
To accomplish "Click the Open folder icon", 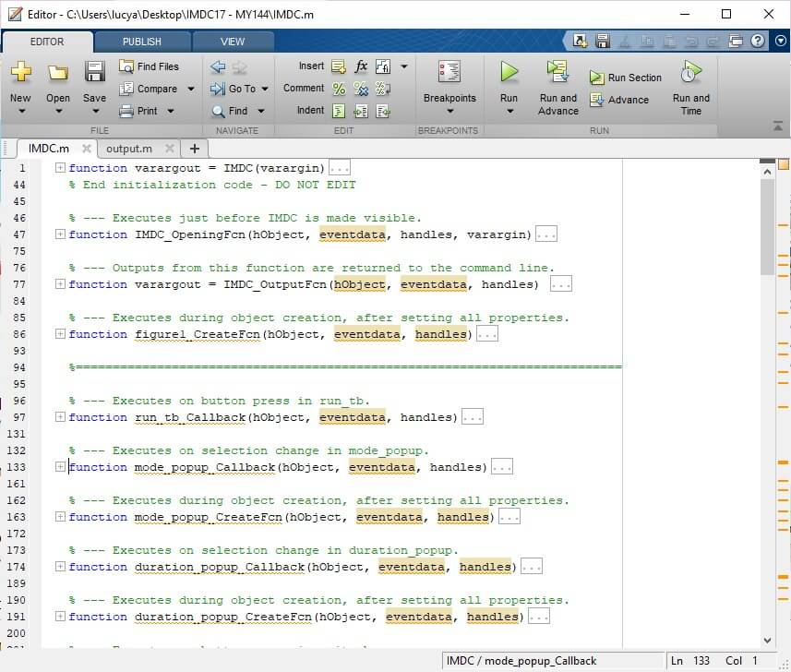I will pyautogui.click(x=58, y=73).
